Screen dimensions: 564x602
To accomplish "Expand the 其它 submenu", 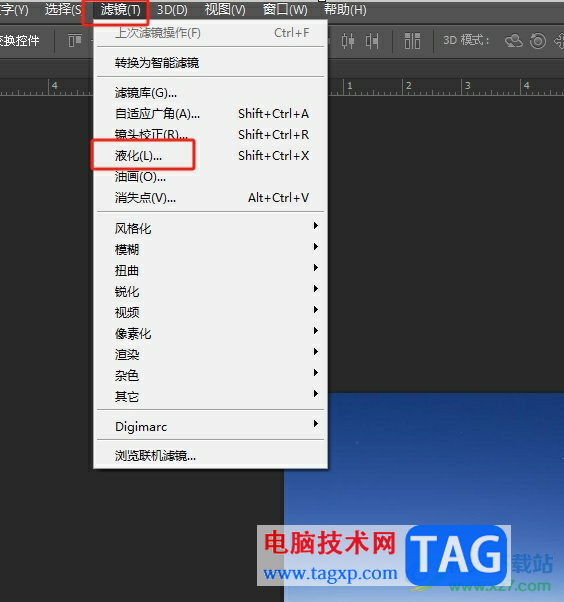I will coord(210,396).
